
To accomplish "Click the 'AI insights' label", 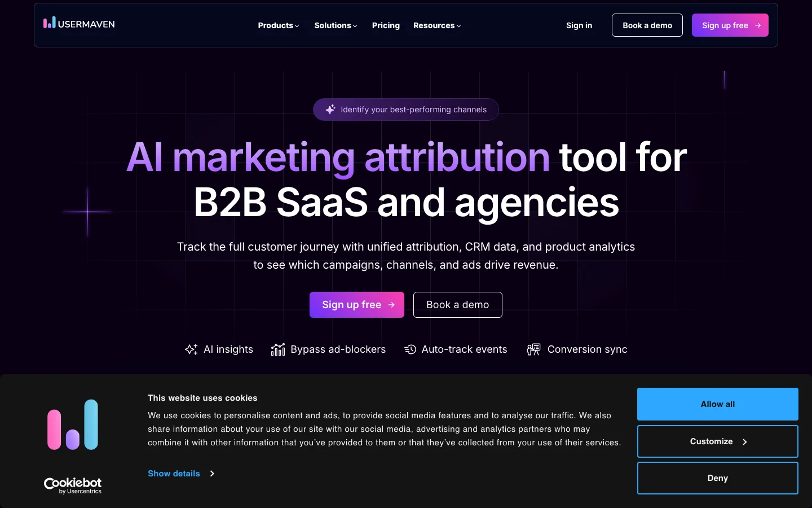I will tap(228, 349).
